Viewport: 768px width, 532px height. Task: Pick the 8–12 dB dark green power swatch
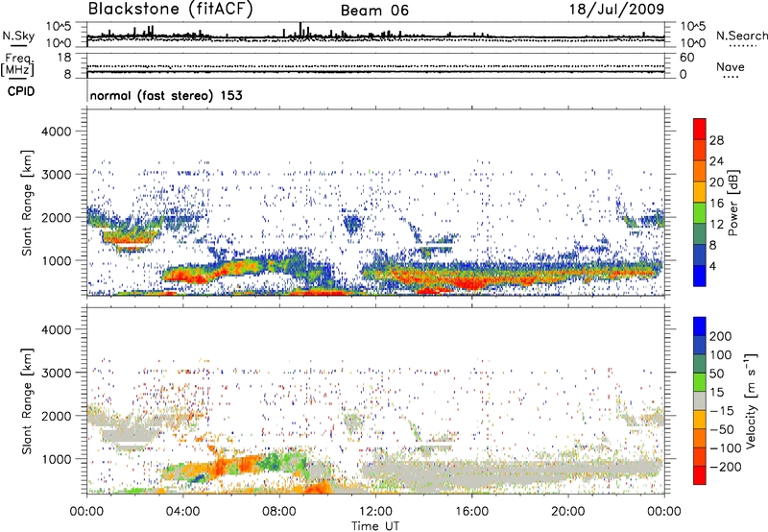point(700,234)
